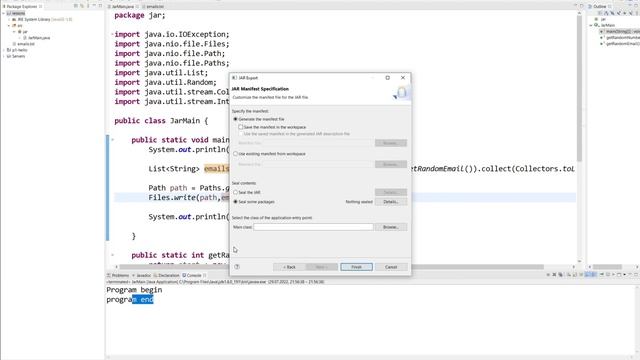Close the JAR Export dialog
640x360 pixels.
coord(403,78)
